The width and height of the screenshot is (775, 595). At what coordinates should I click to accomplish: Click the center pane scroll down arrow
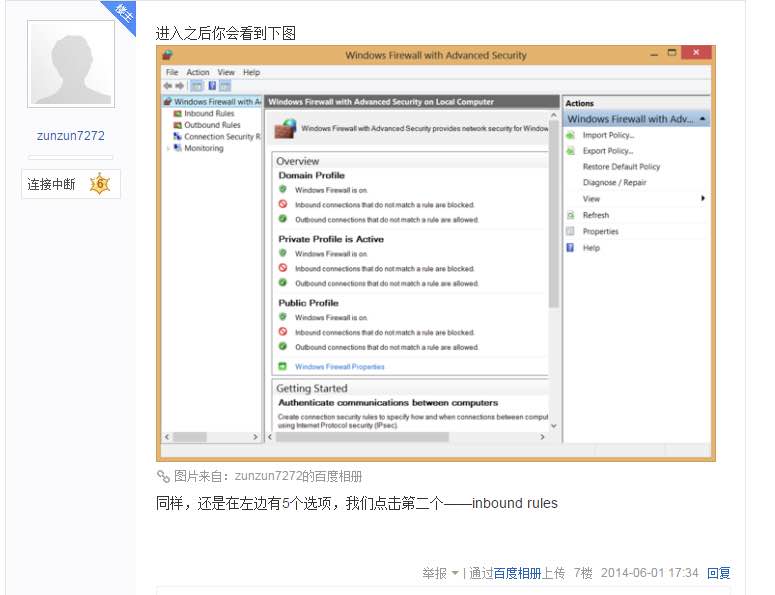[x=554, y=425]
